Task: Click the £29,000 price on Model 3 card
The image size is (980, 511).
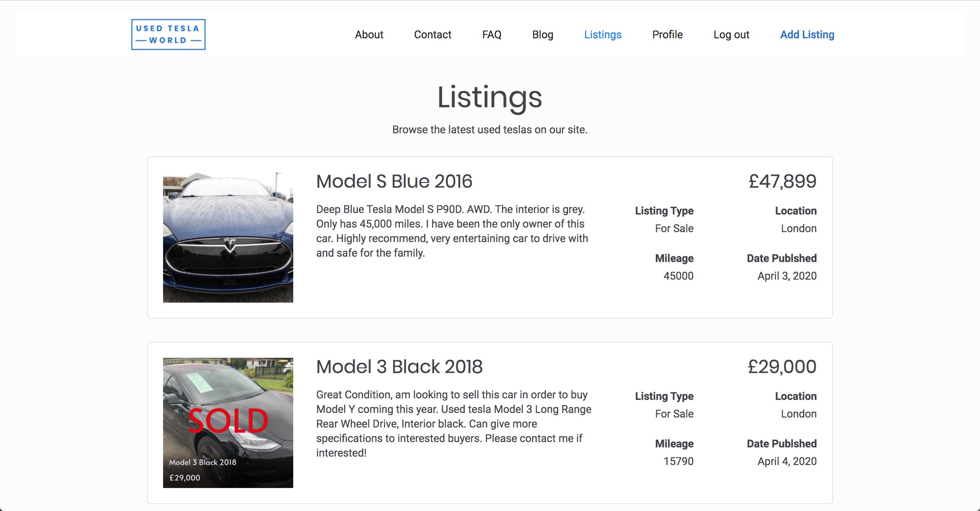Action: (782, 367)
